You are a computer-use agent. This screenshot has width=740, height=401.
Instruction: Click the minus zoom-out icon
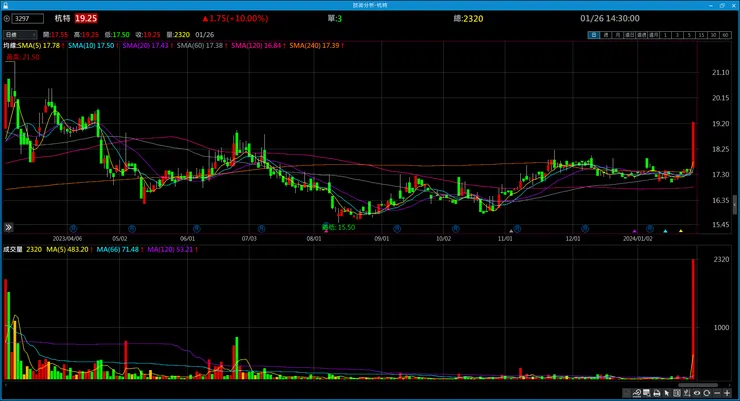pyautogui.click(x=717, y=393)
